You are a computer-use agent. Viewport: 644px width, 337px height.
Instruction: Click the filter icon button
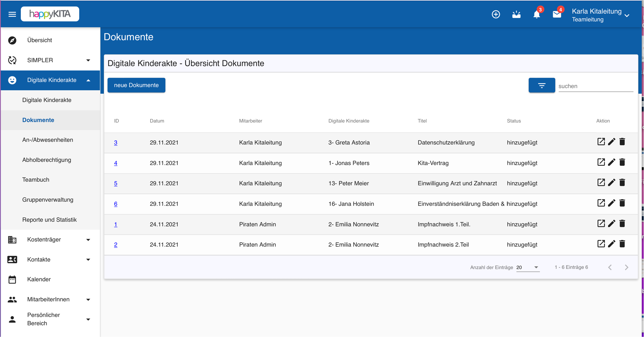pos(541,85)
